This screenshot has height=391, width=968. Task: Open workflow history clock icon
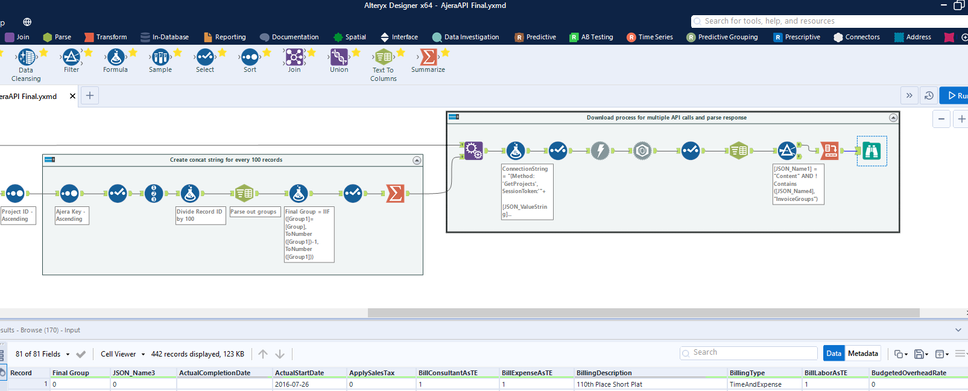[x=928, y=96]
